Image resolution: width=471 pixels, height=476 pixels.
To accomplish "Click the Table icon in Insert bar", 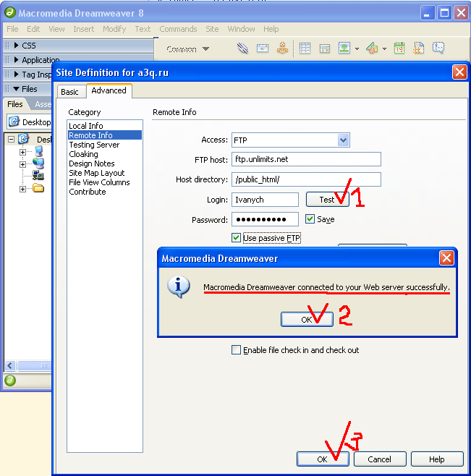I will [305, 48].
